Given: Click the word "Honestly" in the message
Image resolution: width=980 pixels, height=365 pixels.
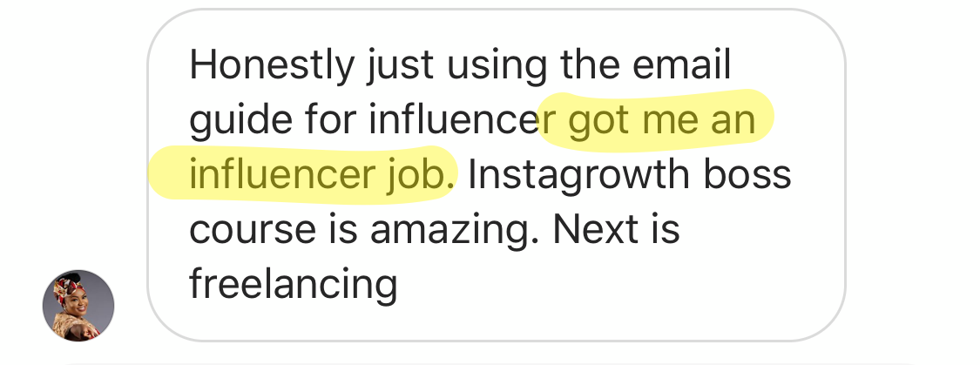Looking at the screenshot, I should 258,65.
